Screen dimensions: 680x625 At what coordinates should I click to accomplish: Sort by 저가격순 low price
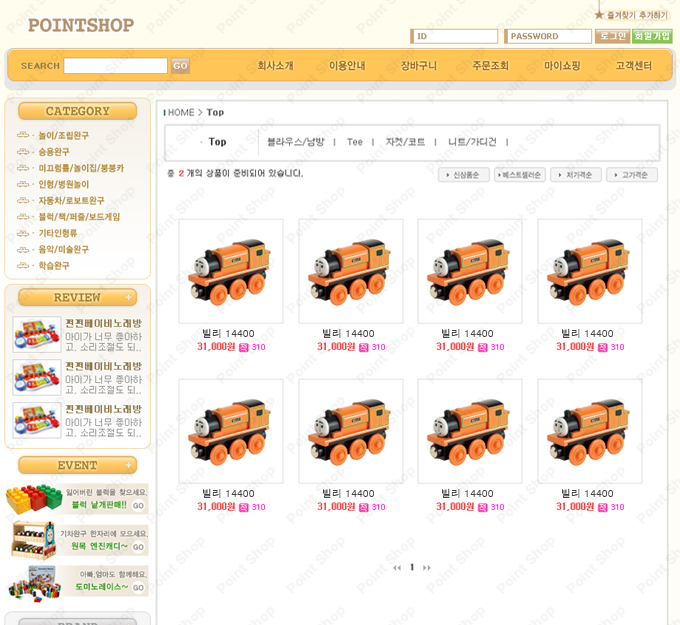coord(576,175)
